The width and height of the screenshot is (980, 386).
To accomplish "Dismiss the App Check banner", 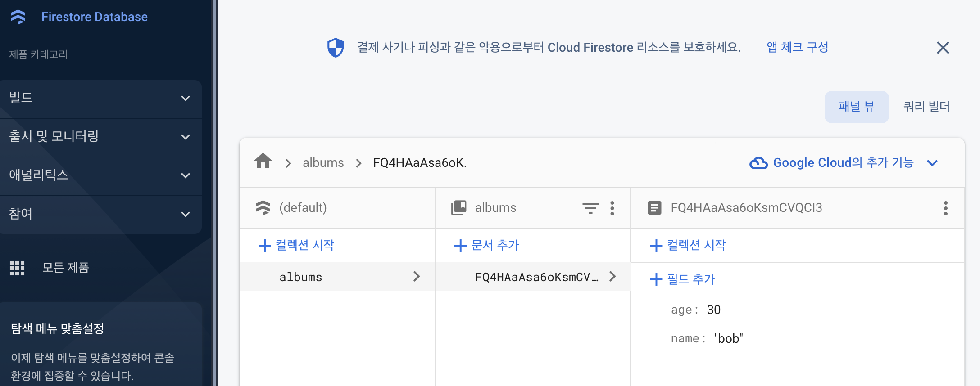I will pyautogui.click(x=943, y=48).
